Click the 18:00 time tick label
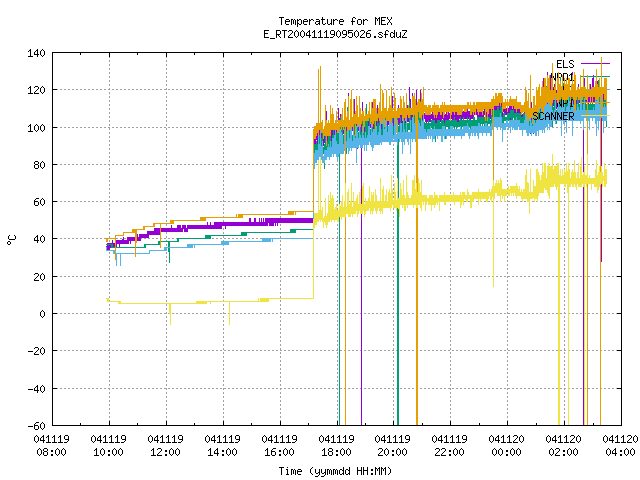The height and width of the screenshot is (480, 640). pyautogui.click(x=336, y=452)
